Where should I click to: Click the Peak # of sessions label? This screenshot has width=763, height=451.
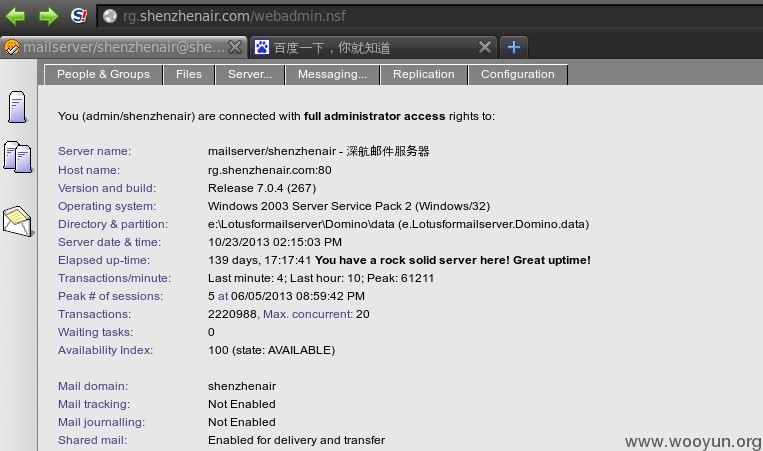[110, 296]
